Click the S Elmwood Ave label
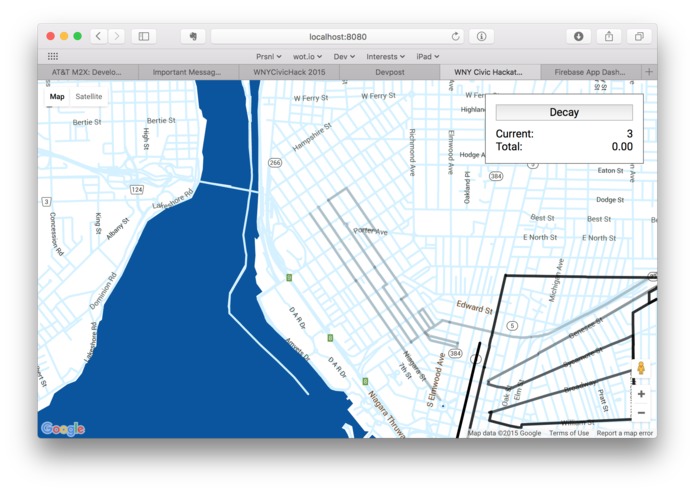The width and height of the screenshot is (695, 494). point(435,380)
